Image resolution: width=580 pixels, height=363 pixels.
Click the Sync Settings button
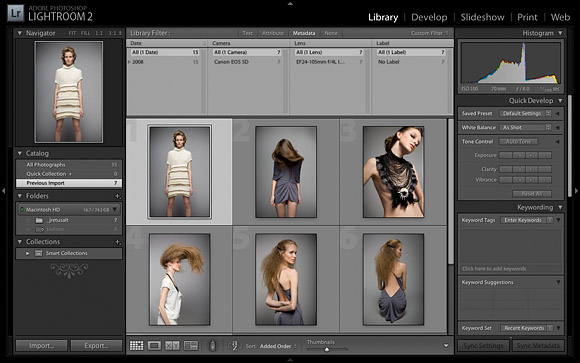[483, 346]
